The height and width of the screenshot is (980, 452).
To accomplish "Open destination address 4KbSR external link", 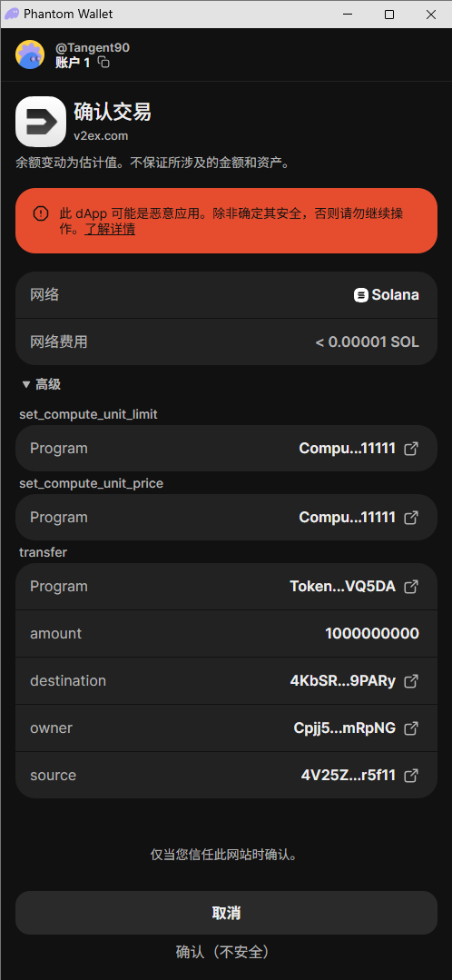I will [x=411, y=680].
